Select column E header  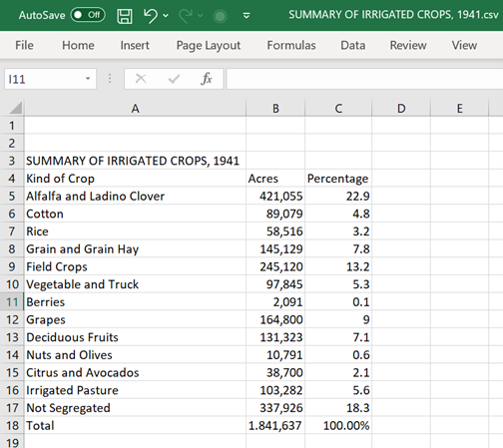click(x=459, y=109)
